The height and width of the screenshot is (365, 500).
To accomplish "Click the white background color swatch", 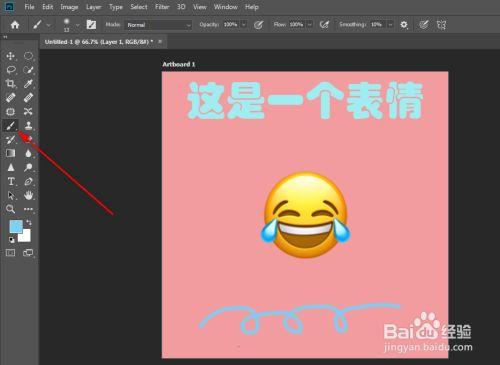I will 26,237.
